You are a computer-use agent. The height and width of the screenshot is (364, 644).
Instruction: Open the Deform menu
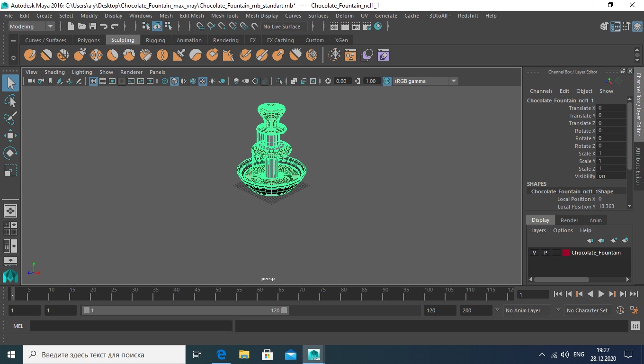pos(344,16)
